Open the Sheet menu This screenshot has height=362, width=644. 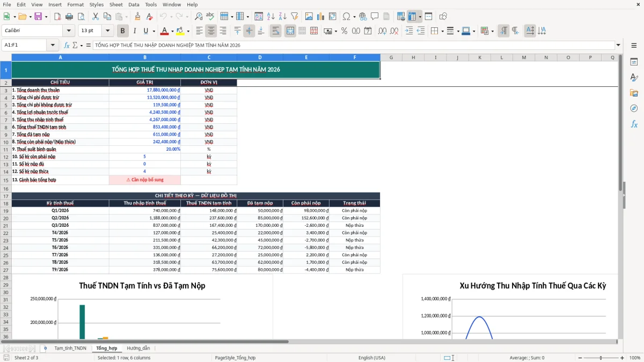(x=116, y=4)
